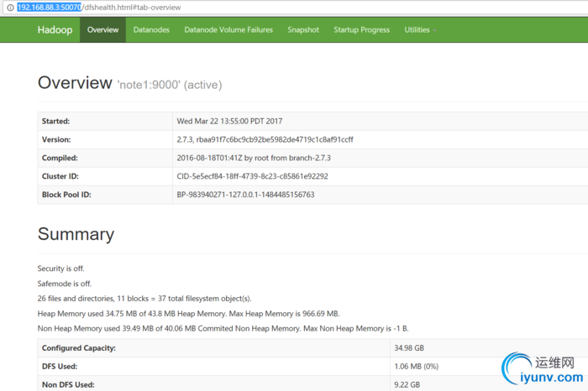Click the Started: label cell
Viewport: 588px width, 391px height.
(x=105, y=122)
